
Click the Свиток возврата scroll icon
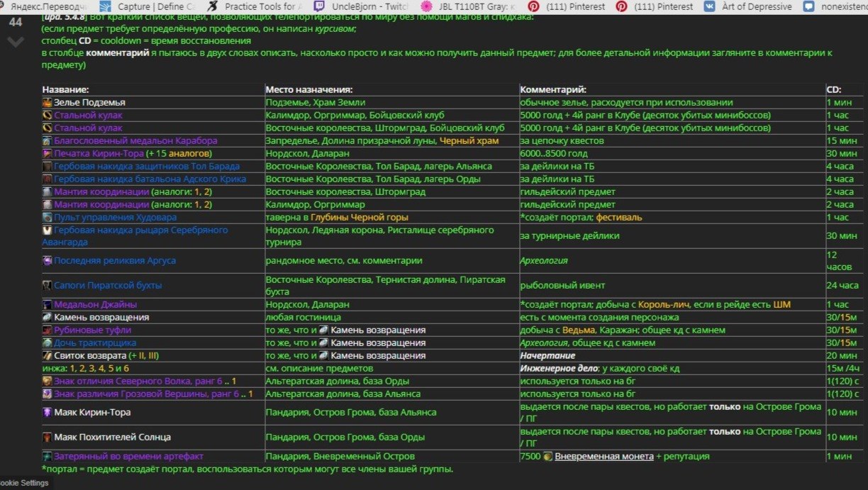coord(47,356)
